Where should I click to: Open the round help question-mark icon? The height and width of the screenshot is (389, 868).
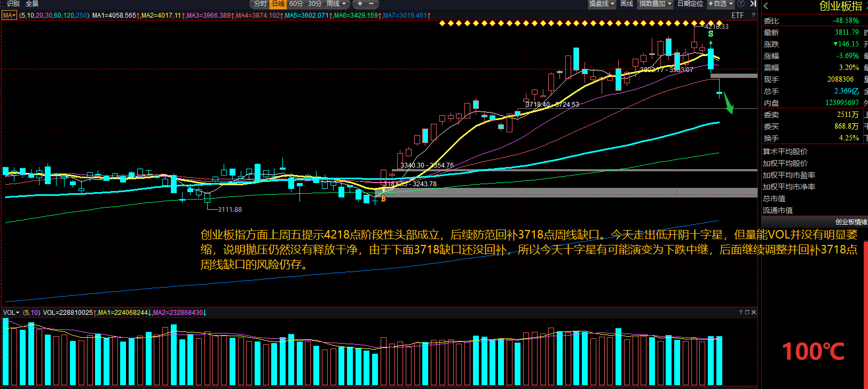tap(741, 4)
